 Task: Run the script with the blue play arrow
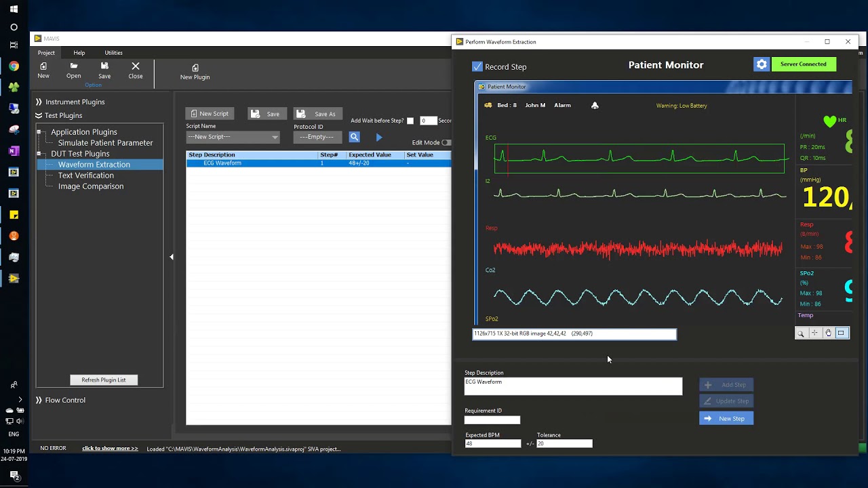click(379, 137)
